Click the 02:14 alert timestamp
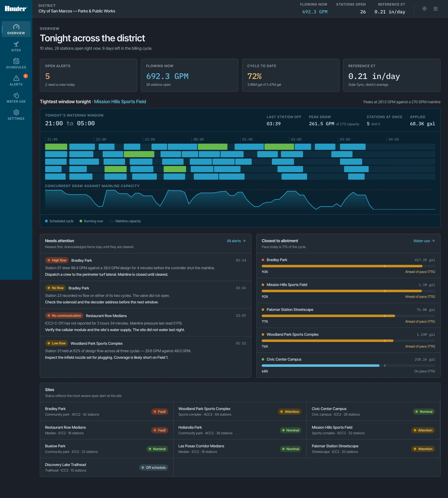The image size is (448, 498). point(241,260)
